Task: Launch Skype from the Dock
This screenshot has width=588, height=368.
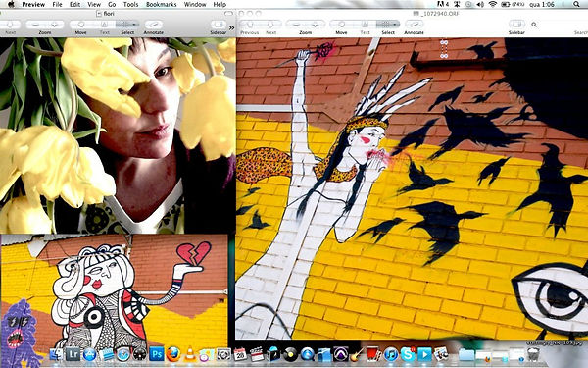Action: pyautogui.click(x=408, y=354)
